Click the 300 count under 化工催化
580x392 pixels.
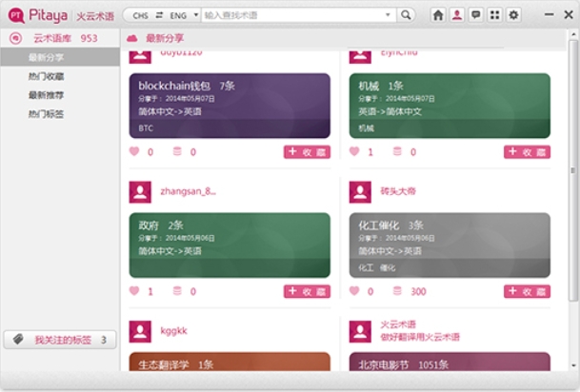tap(418, 291)
